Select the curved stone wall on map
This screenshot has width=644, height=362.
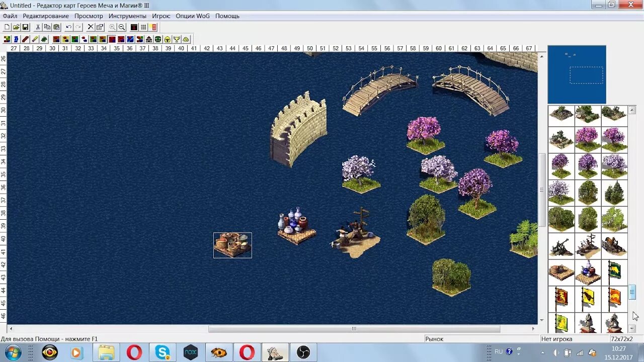pyautogui.click(x=299, y=129)
